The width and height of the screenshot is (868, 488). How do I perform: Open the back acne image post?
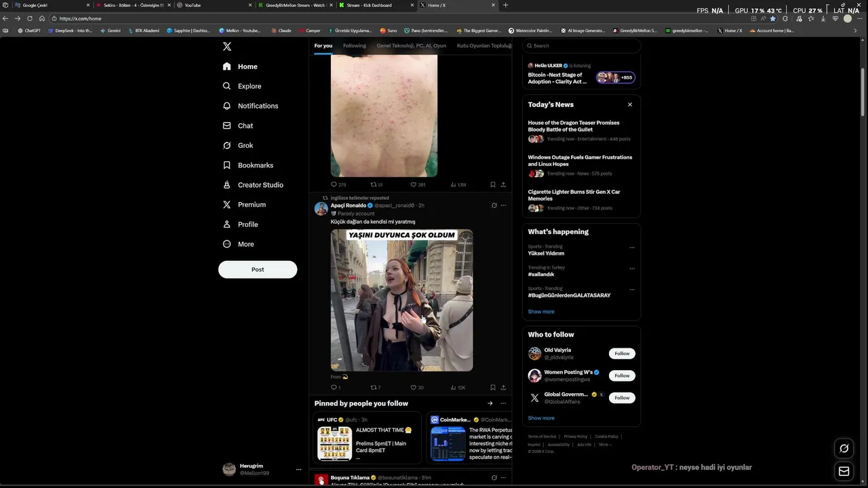click(x=384, y=116)
